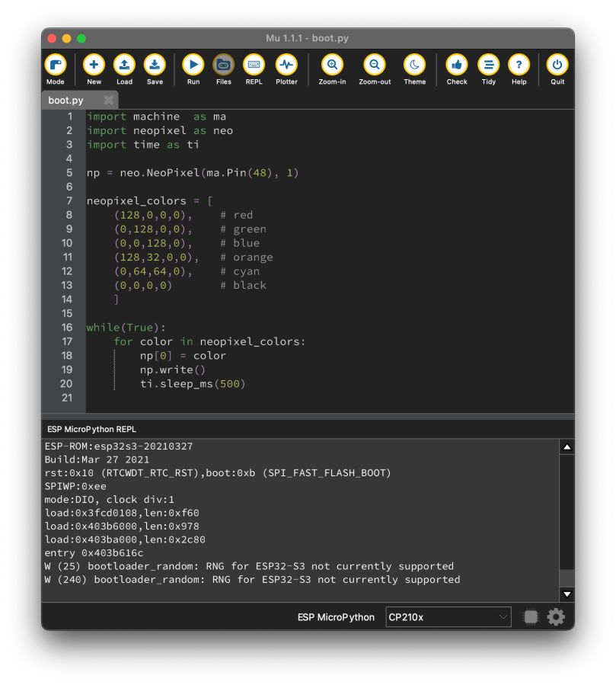Click the (128,32,0,0) tuple
The width and height of the screenshot is (616, 685).
pos(153,258)
